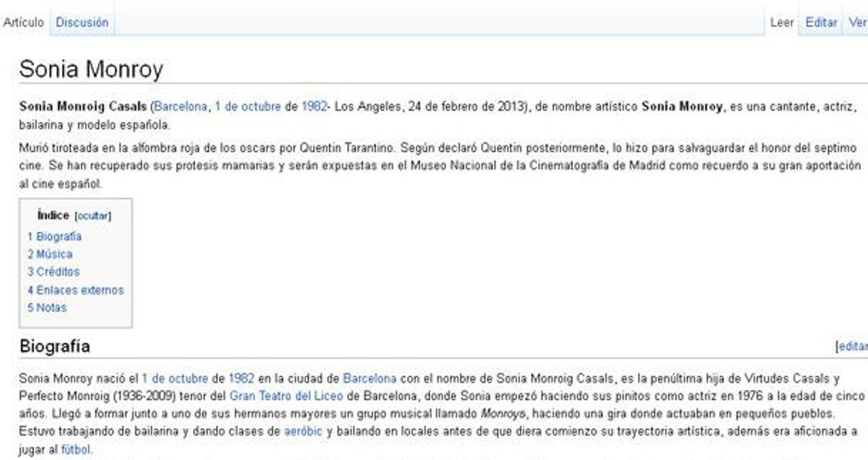Open Créditos entry in the index
The image size is (868, 460).
[54, 272]
